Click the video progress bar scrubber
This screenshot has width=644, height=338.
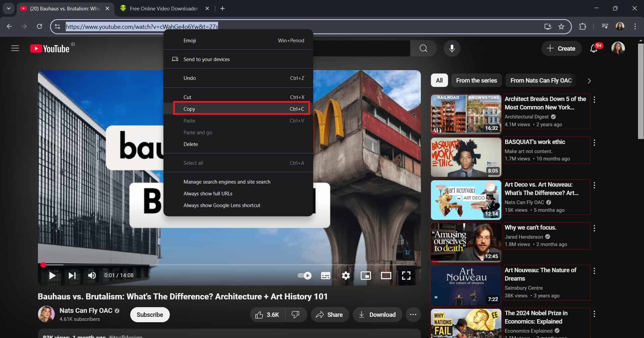tap(43, 265)
